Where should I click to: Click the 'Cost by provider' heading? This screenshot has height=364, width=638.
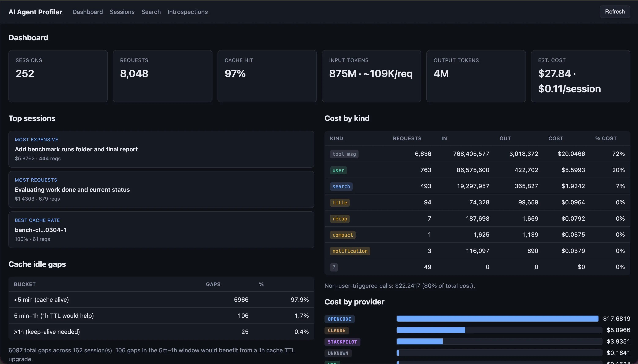click(x=355, y=302)
